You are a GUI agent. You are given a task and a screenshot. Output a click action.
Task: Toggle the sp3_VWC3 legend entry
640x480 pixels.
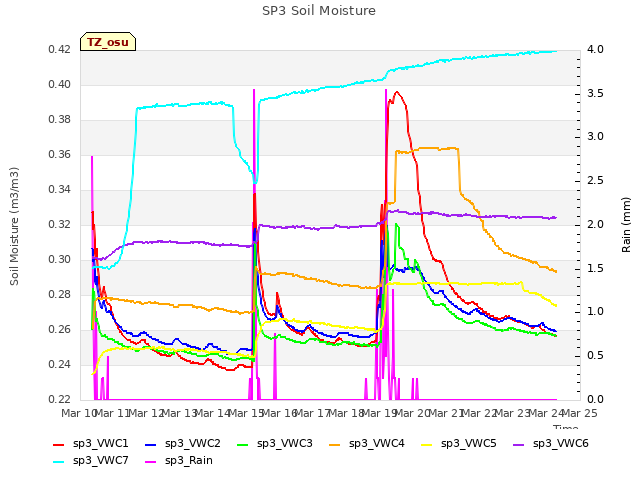pos(275,443)
